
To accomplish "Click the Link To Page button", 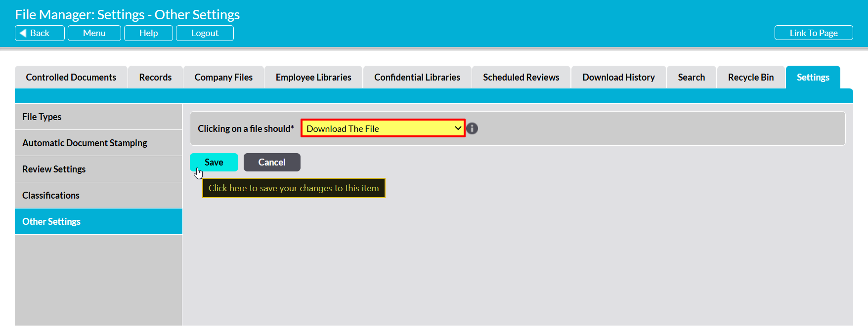I will pos(813,33).
